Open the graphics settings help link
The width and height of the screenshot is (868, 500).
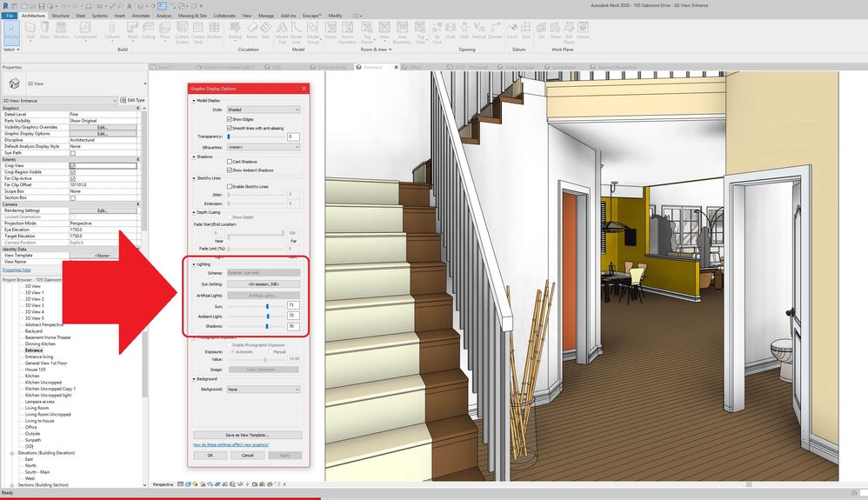click(x=230, y=444)
